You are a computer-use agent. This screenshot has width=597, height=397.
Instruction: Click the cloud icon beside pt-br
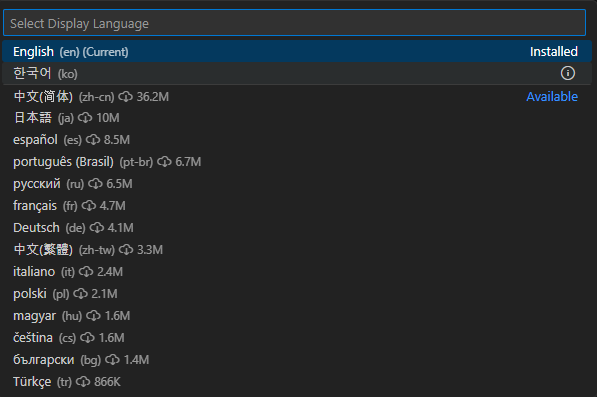tap(164, 162)
